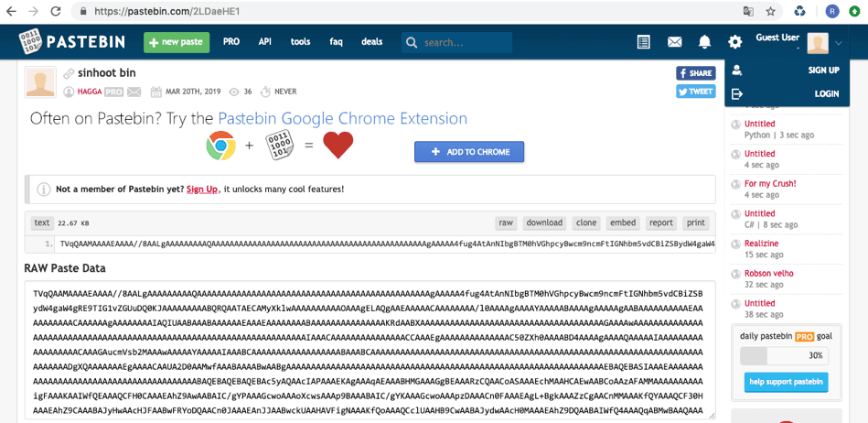868x423 pixels.
Task: Open the Realizine paste
Action: click(761, 244)
